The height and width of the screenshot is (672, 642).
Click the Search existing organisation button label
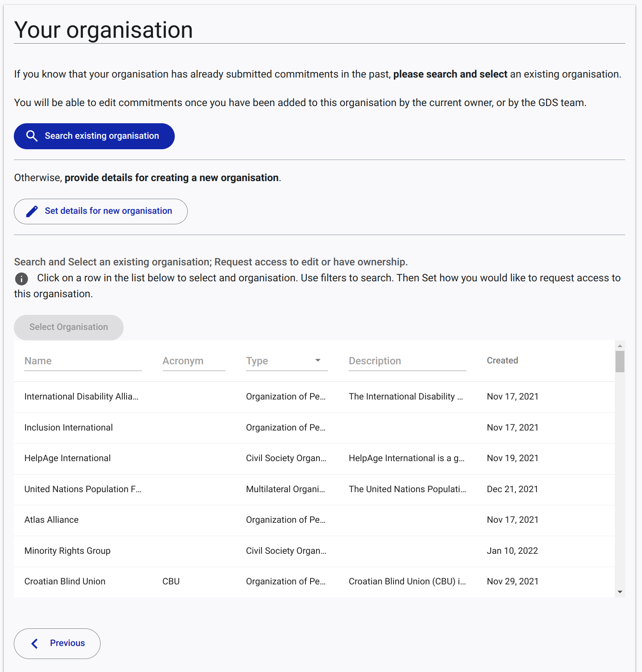[102, 136]
